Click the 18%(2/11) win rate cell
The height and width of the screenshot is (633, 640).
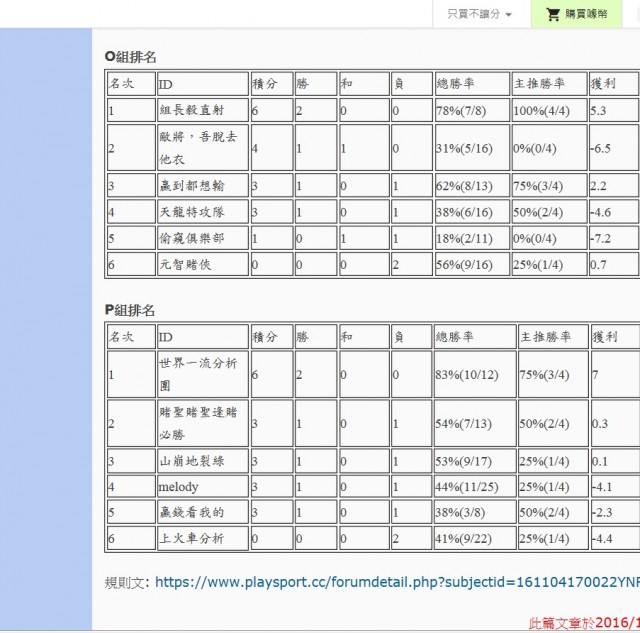pyautogui.click(x=472, y=238)
